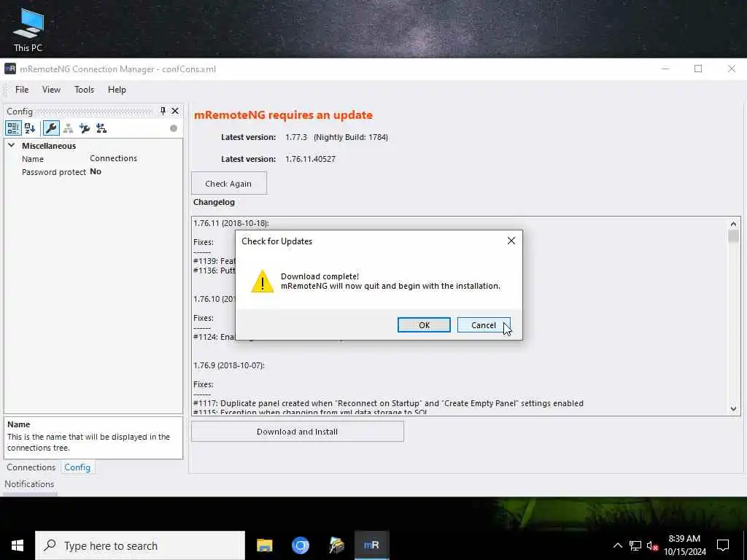This screenshot has height=560, width=747.
Task: Switch to the Config tab
Action: point(77,467)
